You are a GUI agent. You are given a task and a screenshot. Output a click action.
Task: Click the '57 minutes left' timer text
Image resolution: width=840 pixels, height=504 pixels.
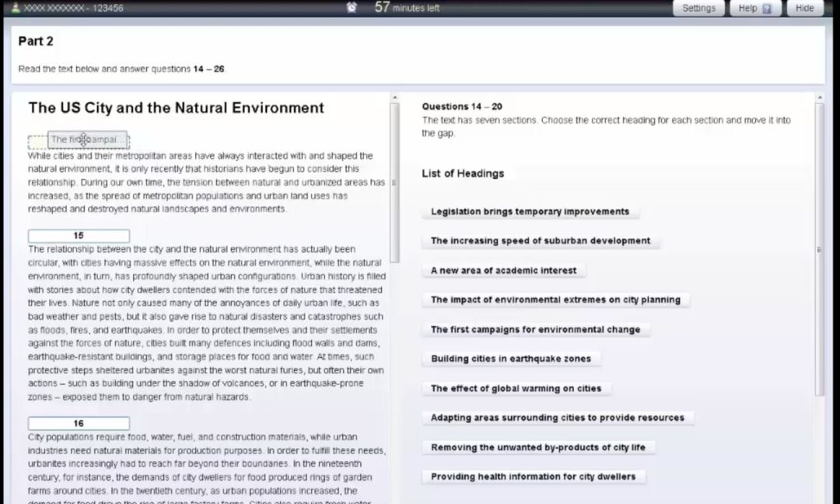tap(407, 8)
